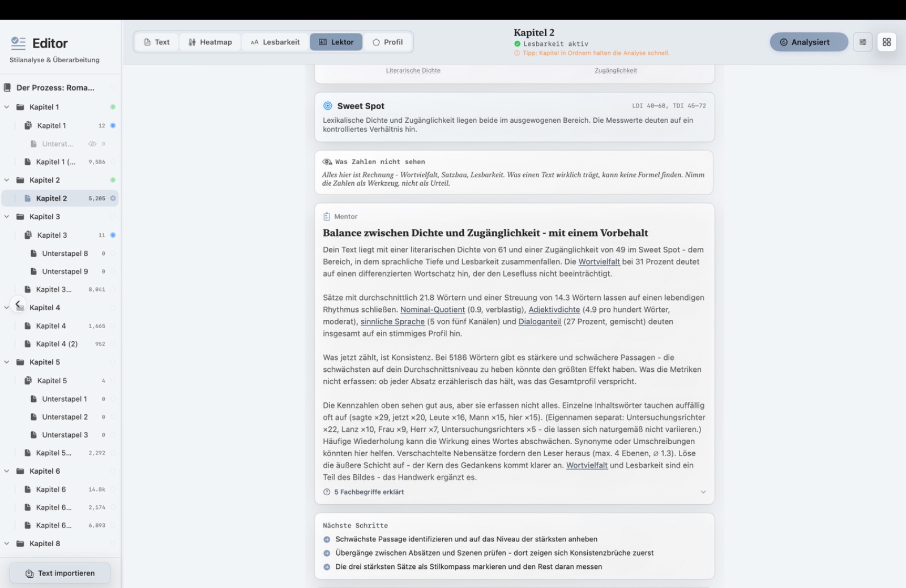Click the Sweet Spot target icon

(327, 106)
